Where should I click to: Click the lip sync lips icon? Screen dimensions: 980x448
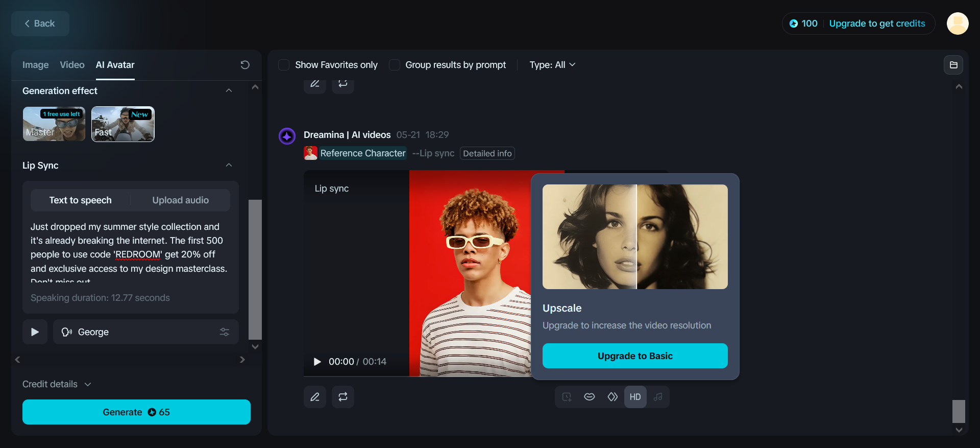tap(590, 397)
